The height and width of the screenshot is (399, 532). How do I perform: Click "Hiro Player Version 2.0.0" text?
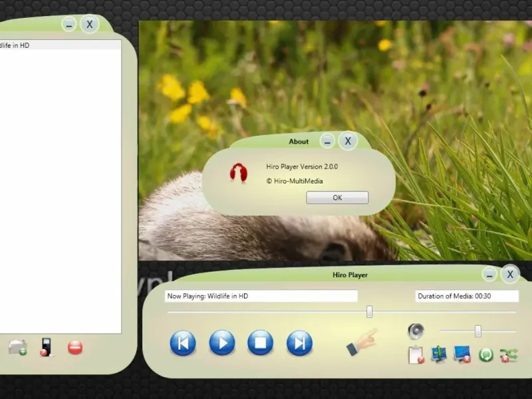pos(302,167)
